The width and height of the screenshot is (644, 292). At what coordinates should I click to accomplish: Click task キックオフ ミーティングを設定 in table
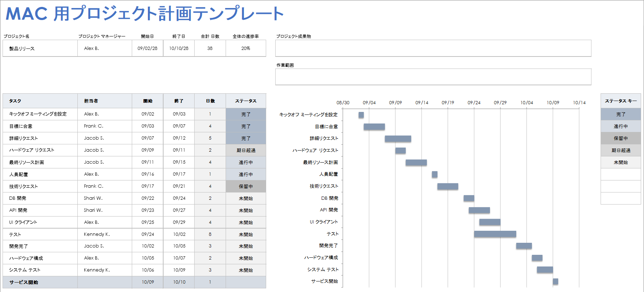(x=40, y=114)
